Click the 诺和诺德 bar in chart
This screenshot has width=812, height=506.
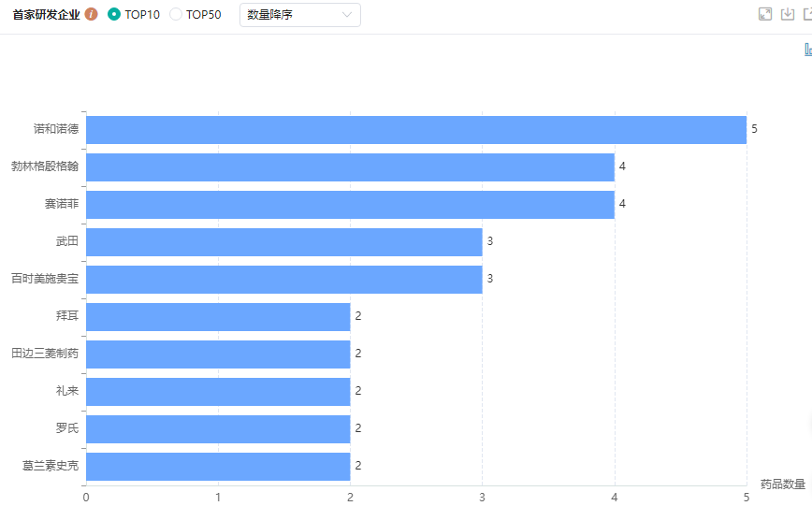pyautogui.click(x=415, y=129)
